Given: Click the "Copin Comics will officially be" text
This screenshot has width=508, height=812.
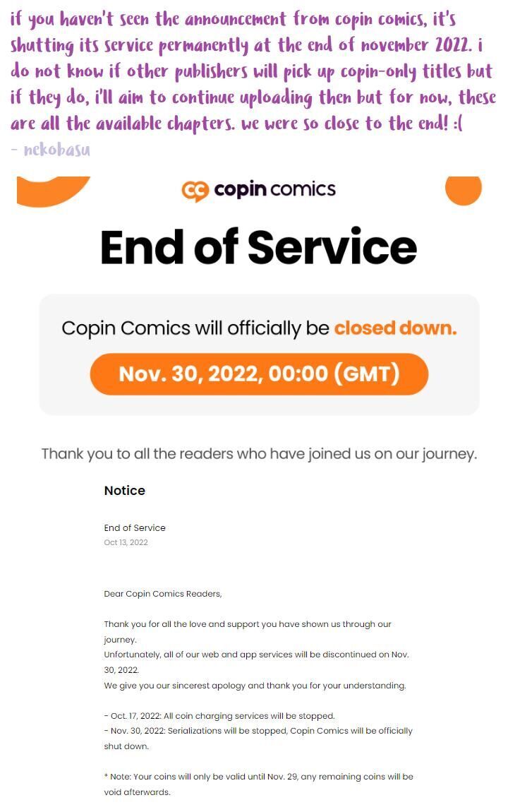Looking at the screenshot, I should pos(195,328).
